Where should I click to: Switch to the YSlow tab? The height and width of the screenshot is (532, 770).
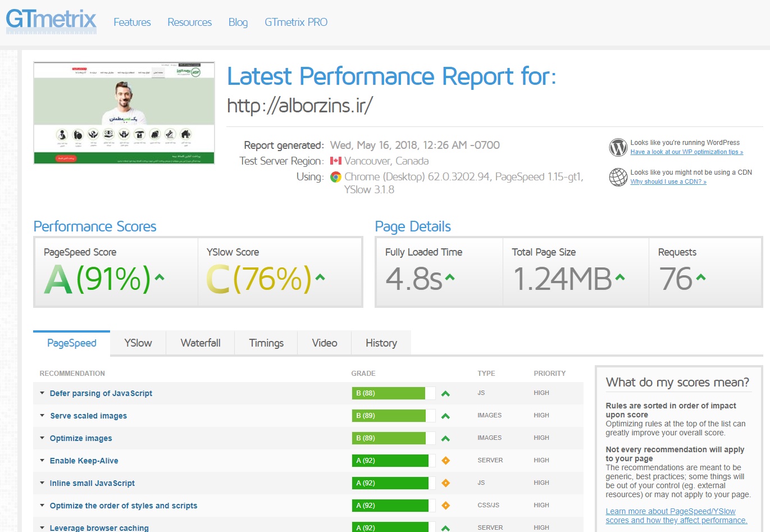tap(138, 343)
